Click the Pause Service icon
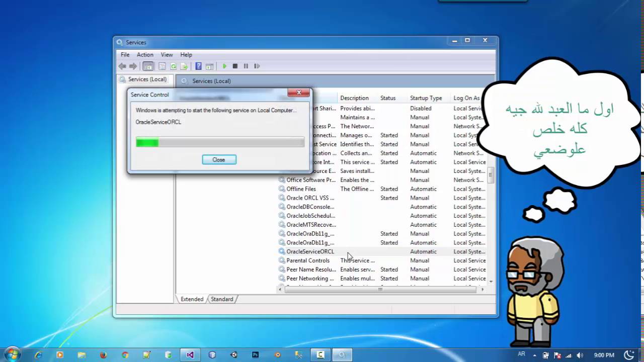The height and width of the screenshot is (362, 644). click(x=246, y=66)
